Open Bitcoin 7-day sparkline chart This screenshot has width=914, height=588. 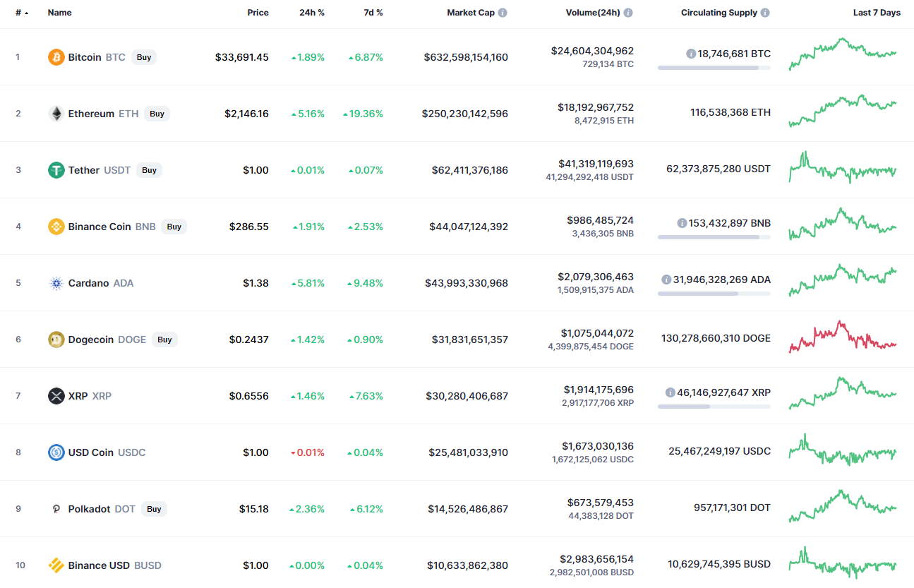click(x=843, y=54)
